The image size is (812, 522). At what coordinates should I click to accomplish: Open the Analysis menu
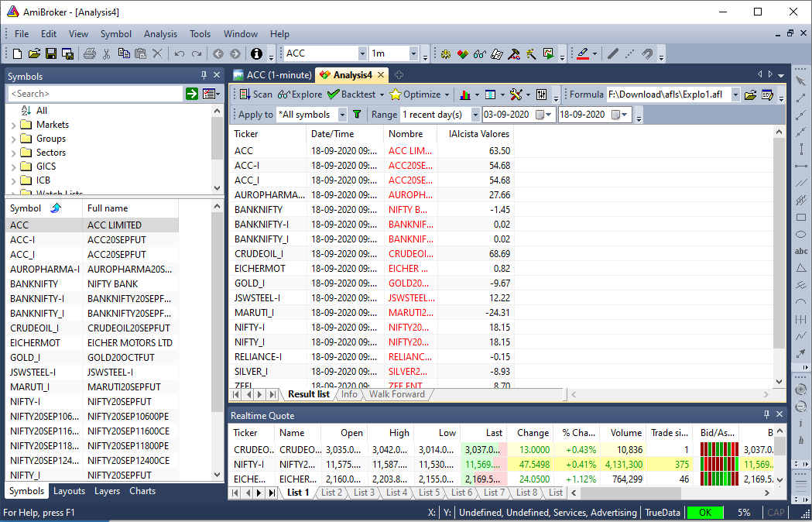tap(160, 34)
